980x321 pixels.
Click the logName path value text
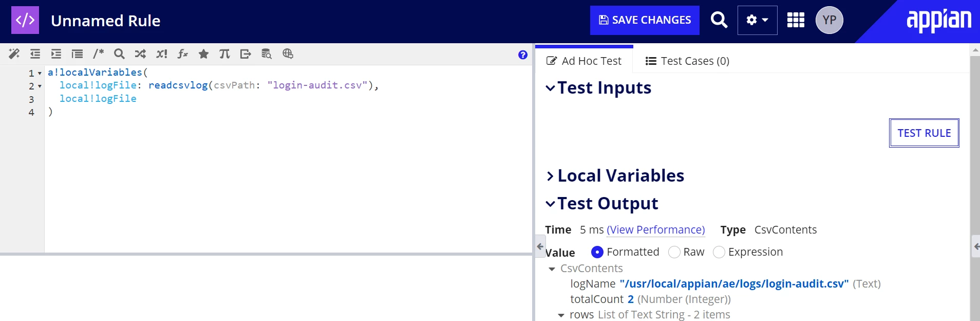pos(734,284)
